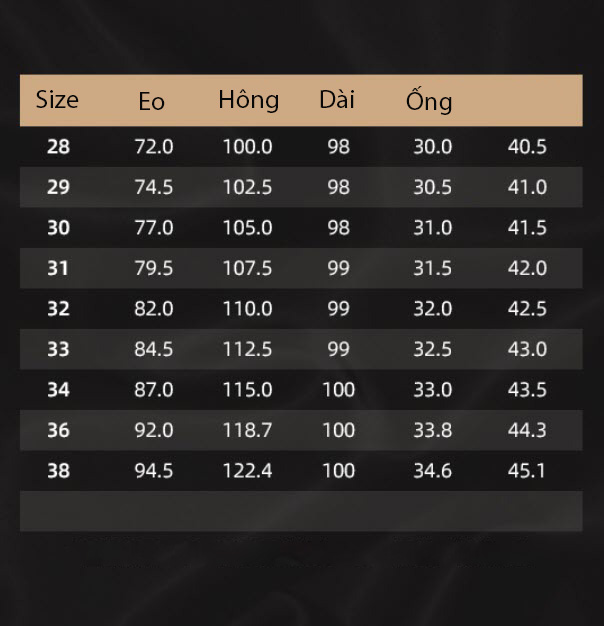Click the 72.0 waist value
The height and width of the screenshot is (626, 604).
tap(154, 147)
